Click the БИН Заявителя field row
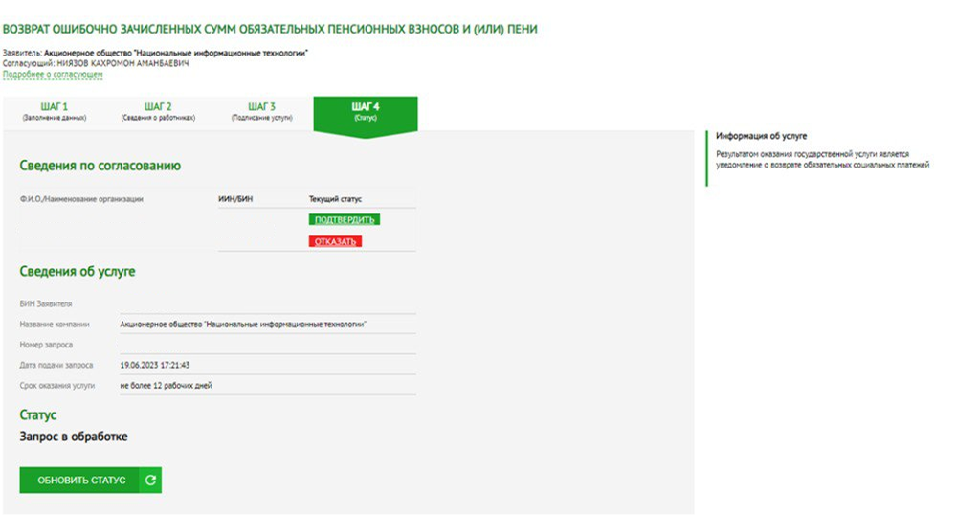 pos(216,303)
